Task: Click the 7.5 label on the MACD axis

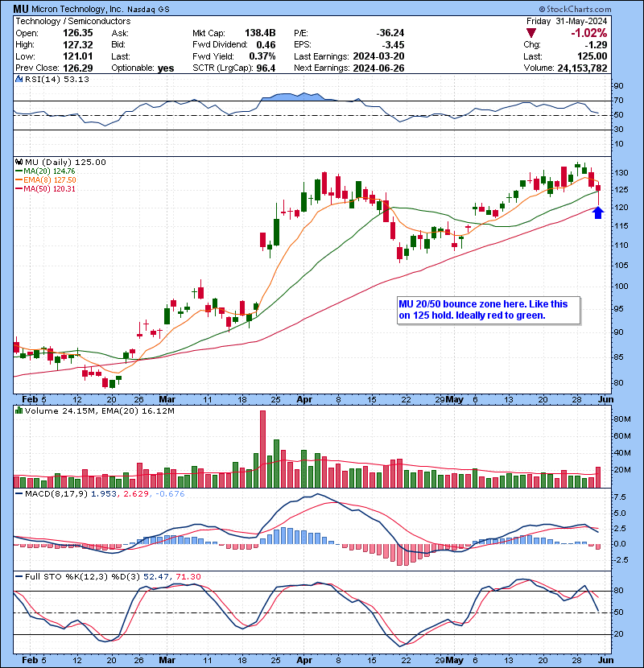Action: click(620, 497)
